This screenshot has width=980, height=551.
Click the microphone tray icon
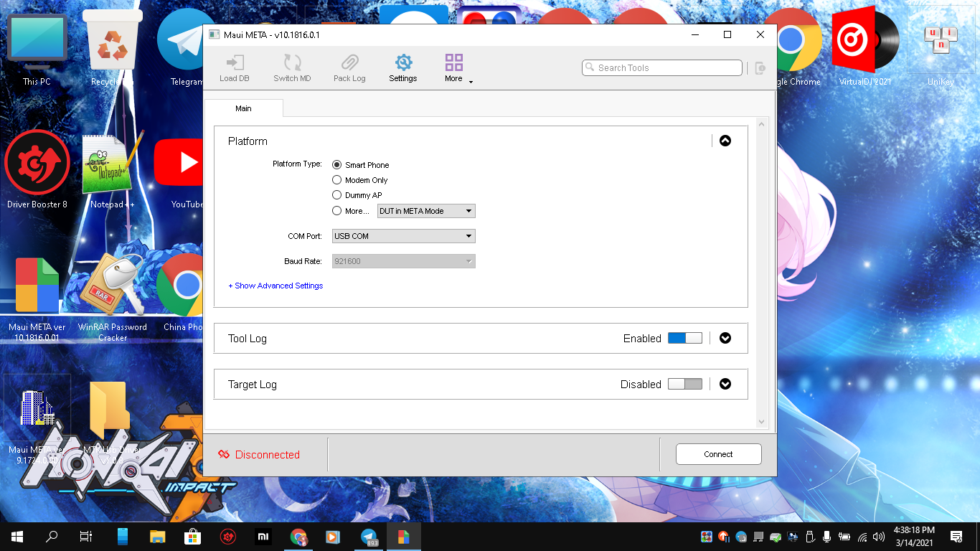click(827, 537)
